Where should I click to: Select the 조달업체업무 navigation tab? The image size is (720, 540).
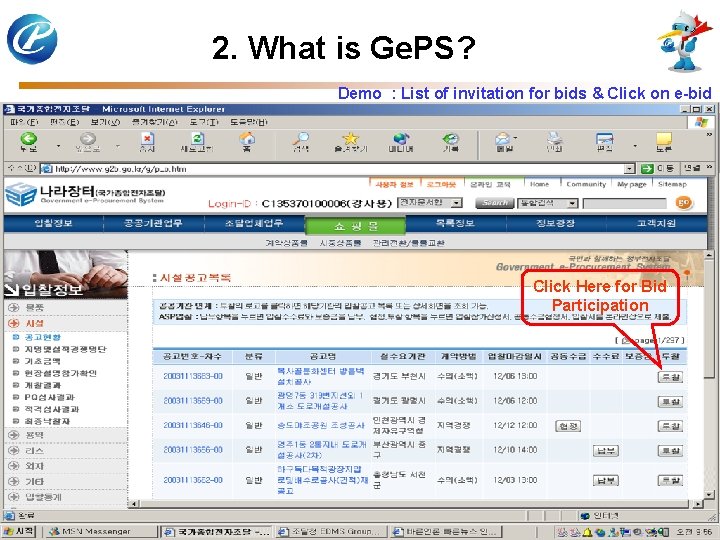253,224
